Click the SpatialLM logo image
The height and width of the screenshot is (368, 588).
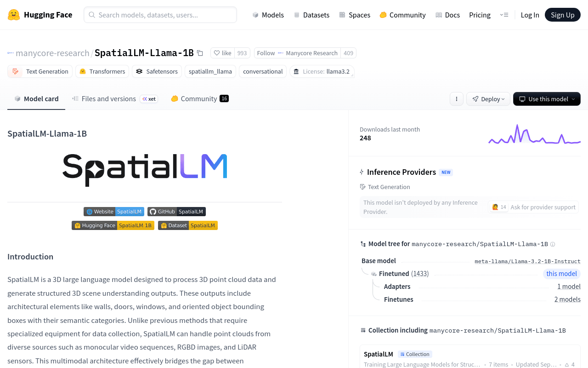point(145,170)
